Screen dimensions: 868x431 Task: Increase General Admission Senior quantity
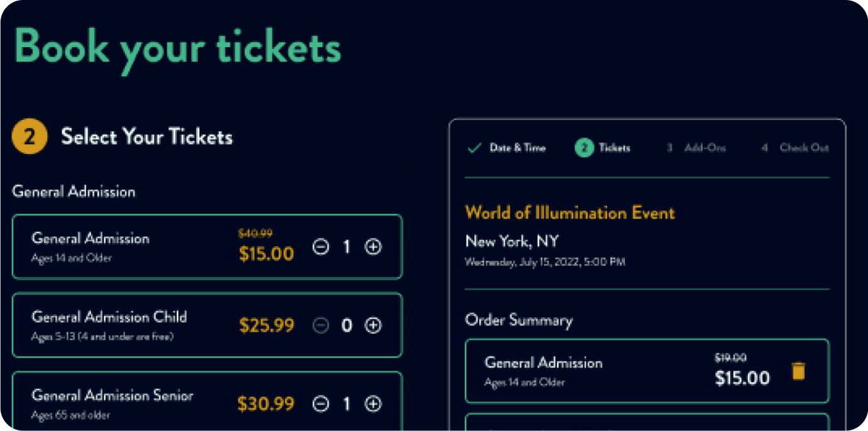pyautogui.click(x=374, y=404)
